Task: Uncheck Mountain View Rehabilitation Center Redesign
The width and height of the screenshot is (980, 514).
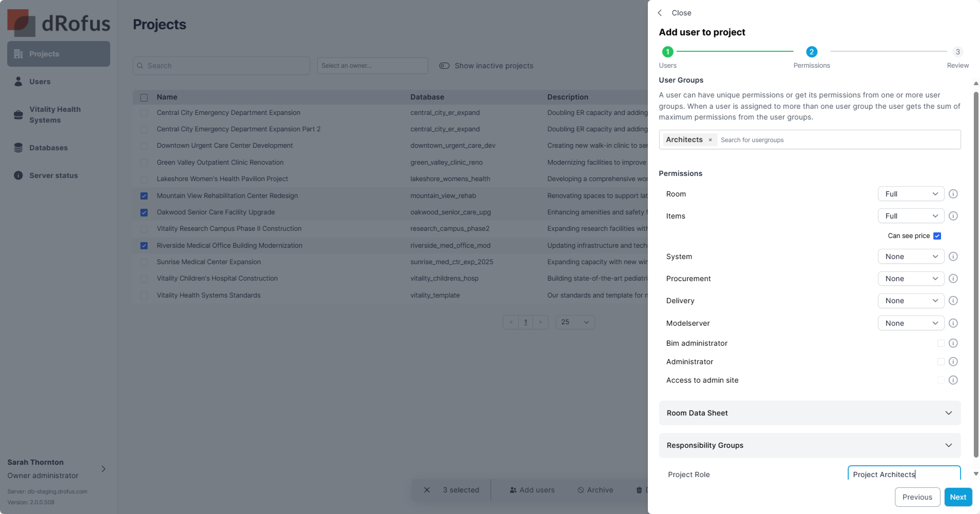Action: click(144, 196)
